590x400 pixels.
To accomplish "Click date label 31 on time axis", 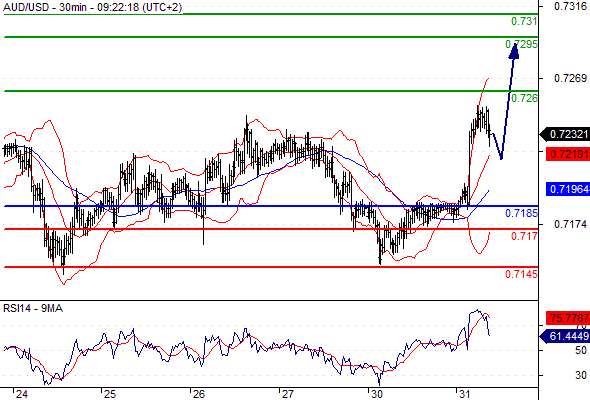I will (465, 394).
